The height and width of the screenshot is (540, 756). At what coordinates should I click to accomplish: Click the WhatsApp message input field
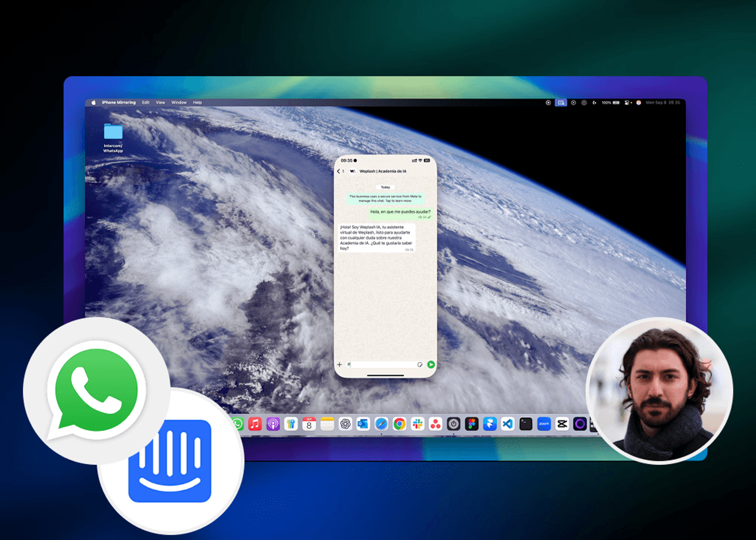(x=385, y=365)
